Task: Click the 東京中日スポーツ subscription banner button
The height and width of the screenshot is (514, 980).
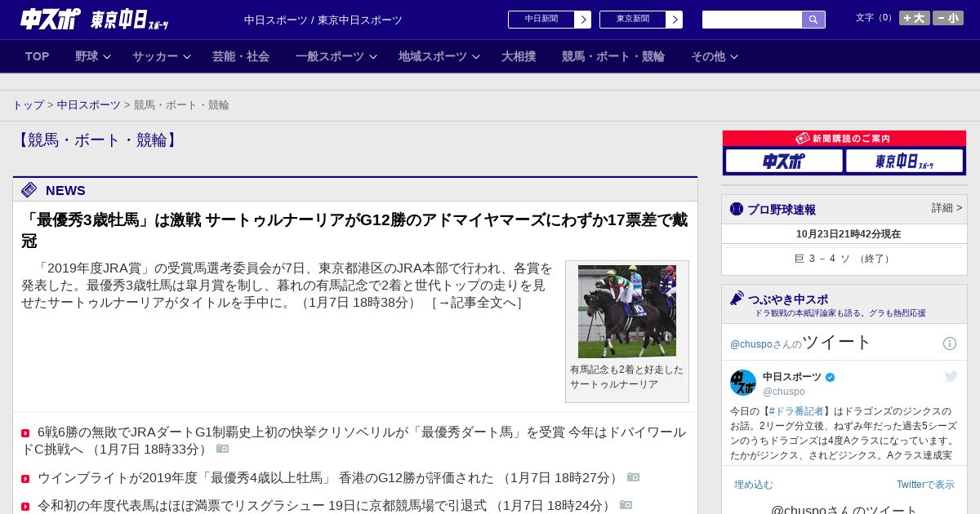Action: [x=904, y=161]
